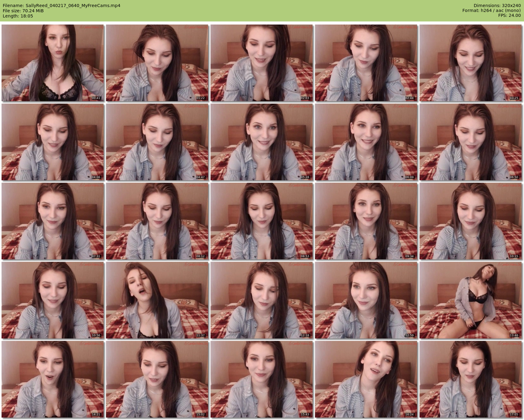Open the 06:09 thumbnail
Viewport: 524px width, 420px height.
click(x=366, y=142)
